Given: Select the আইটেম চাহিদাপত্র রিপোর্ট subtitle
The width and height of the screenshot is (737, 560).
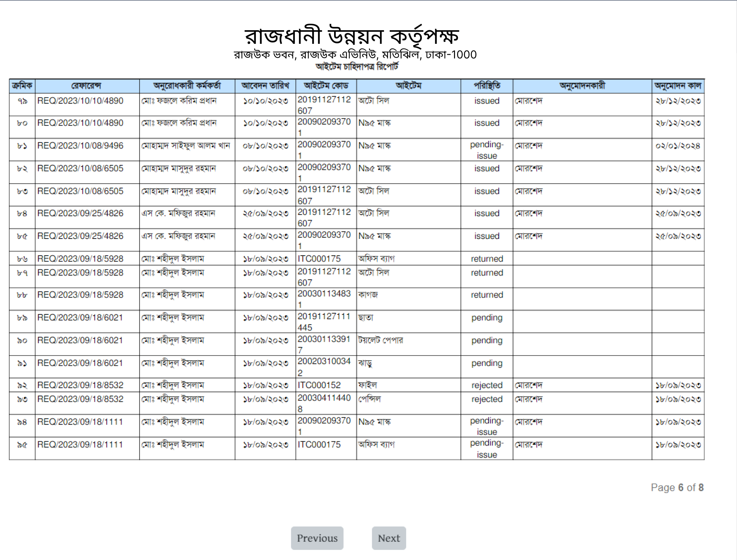Looking at the screenshot, I should click(x=357, y=67).
